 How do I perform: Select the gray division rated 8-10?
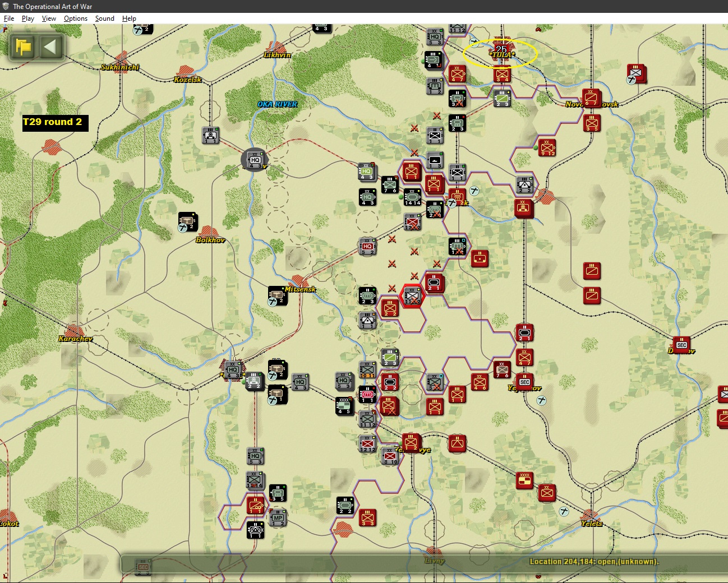(x=390, y=456)
